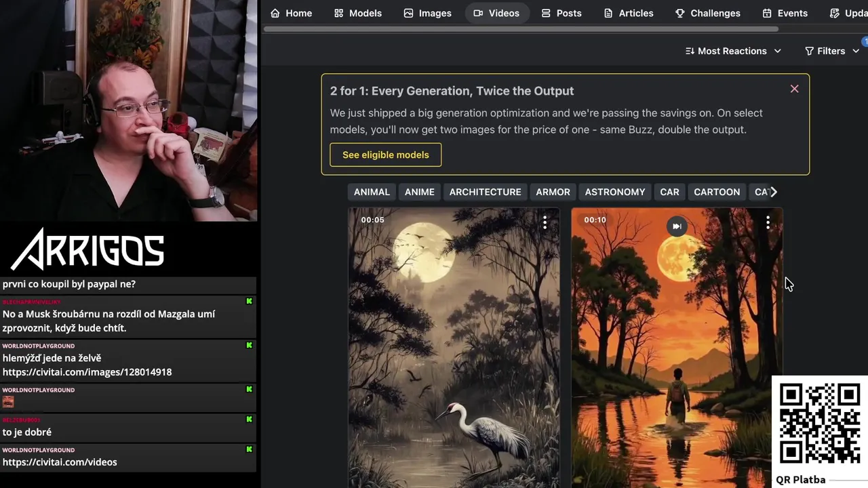The image size is (868, 488).
Task: Click the QR Platba code
Action: point(819,423)
